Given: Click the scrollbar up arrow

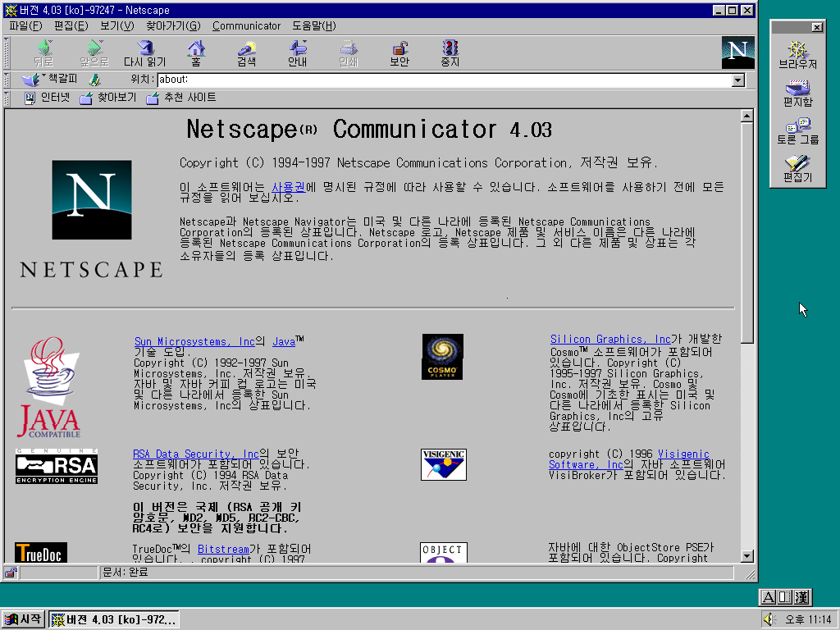Looking at the screenshot, I should point(747,116).
